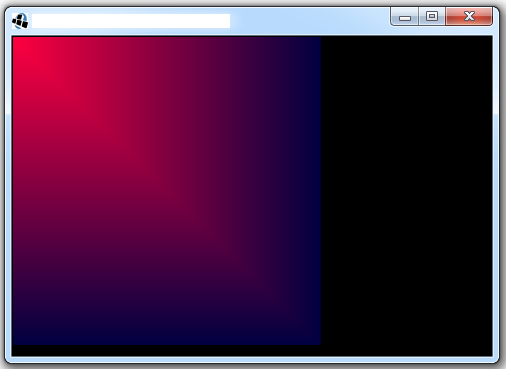This screenshot has width=511, height=378.
Task: Click the black strip below the gradient square
Action: [x=167, y=351]
